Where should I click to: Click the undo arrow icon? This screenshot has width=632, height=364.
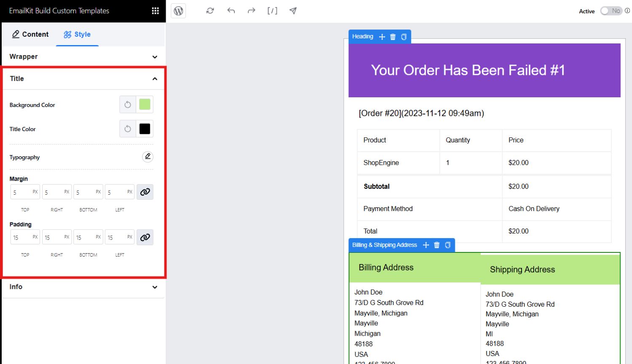(x=231, y=11)
